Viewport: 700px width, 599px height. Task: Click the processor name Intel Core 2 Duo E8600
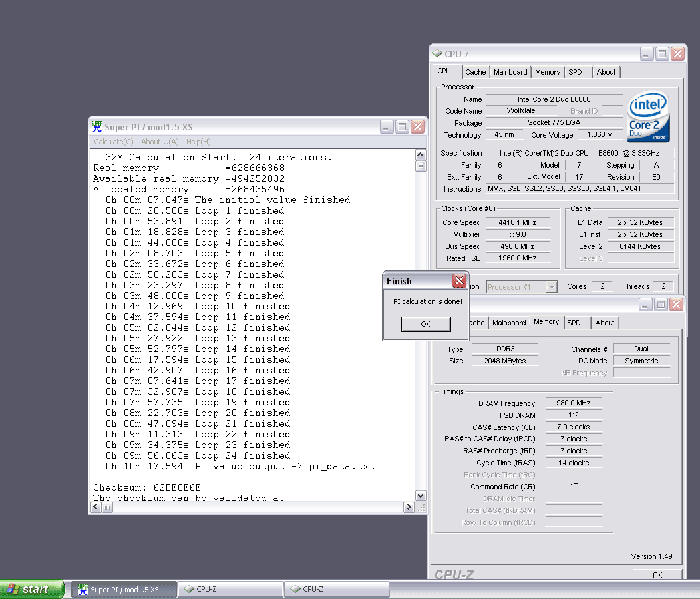point(554,99)
